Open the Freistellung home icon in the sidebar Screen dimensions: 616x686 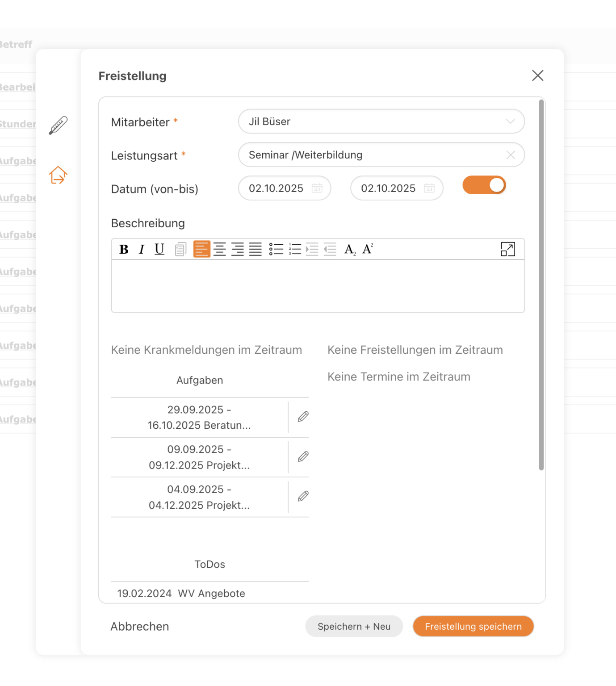pyautogui.click(x=58, y=176)
